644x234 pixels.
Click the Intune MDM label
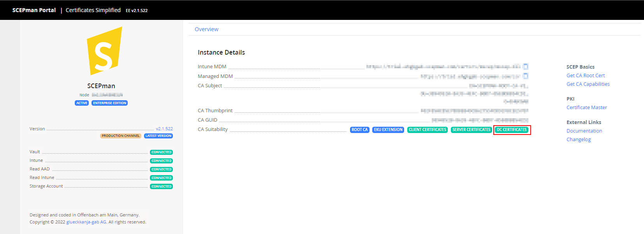coord(212,67)
